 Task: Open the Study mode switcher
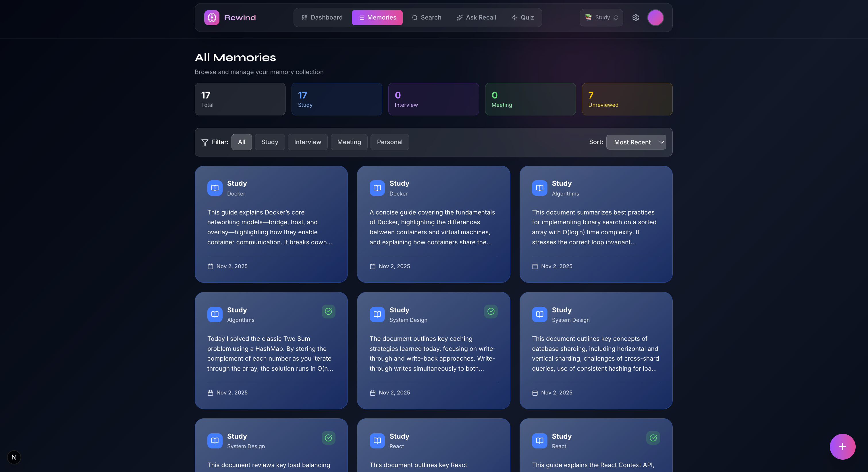point(601,18)
